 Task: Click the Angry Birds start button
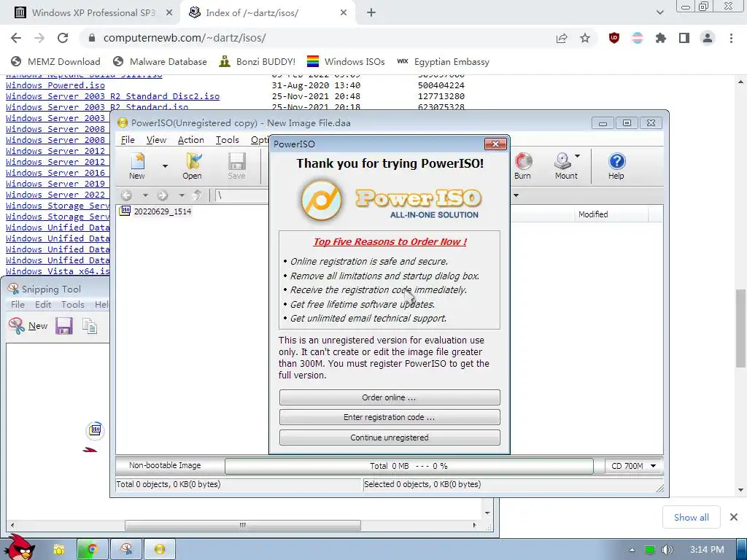(19, 548)
